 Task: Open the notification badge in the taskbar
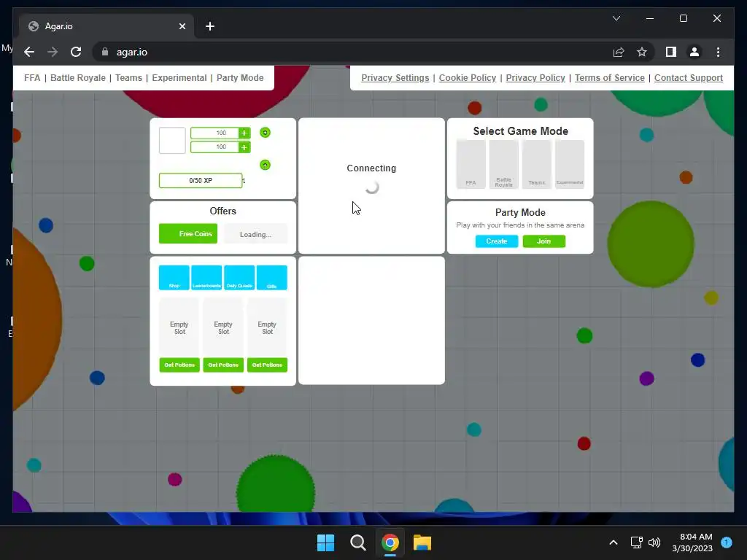[x=727, y=542]
